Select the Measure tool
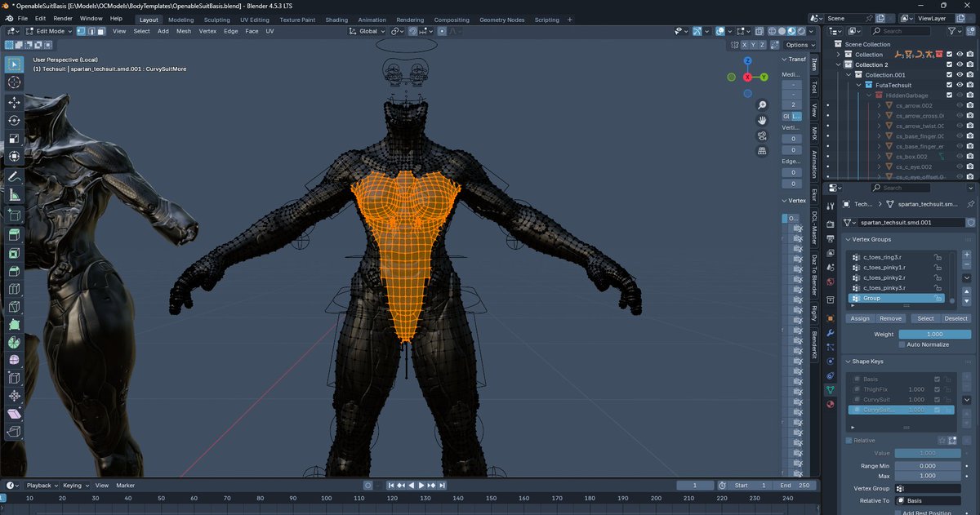Image resolution: width=980 pixels, height=515 pixels. (x=14, y=195)
